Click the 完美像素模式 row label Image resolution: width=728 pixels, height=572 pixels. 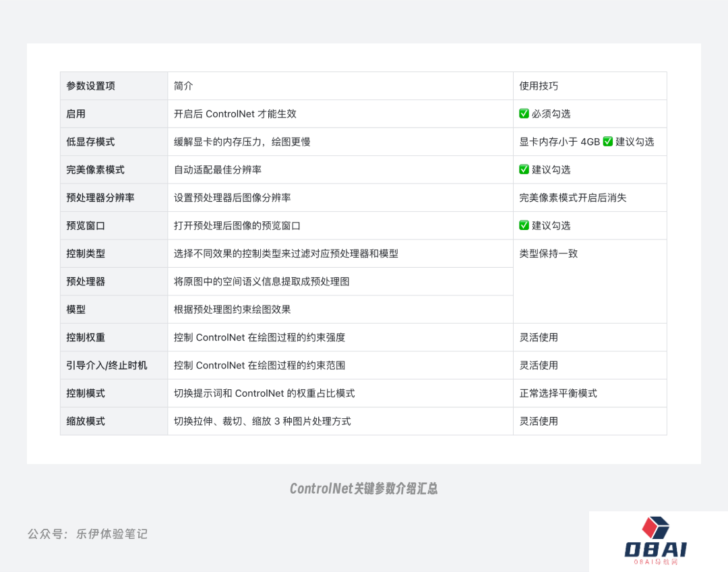click(x=95, y=169)
